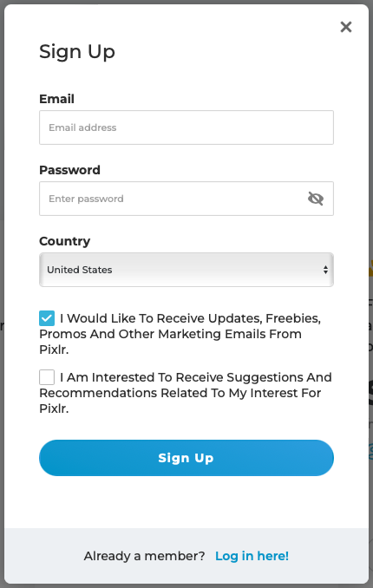Click the dimmed backdrop outside the dialog
Screen dimensions: 373x588
pos(371,150)
